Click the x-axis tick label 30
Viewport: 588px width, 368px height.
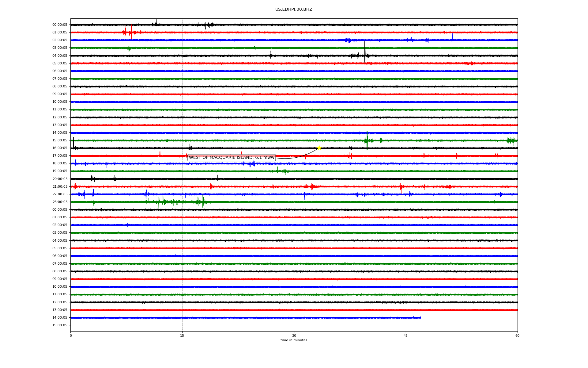tap(294, 336)
